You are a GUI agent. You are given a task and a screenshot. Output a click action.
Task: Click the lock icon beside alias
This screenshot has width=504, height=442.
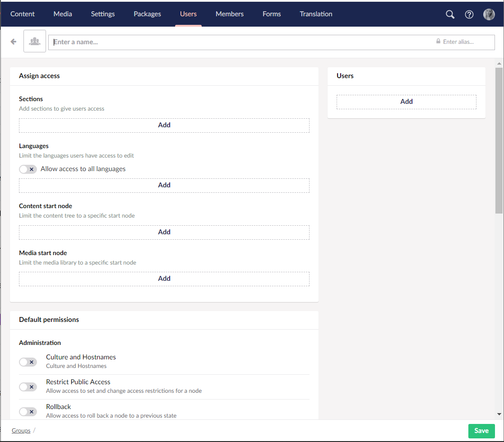tap(438, 42)
